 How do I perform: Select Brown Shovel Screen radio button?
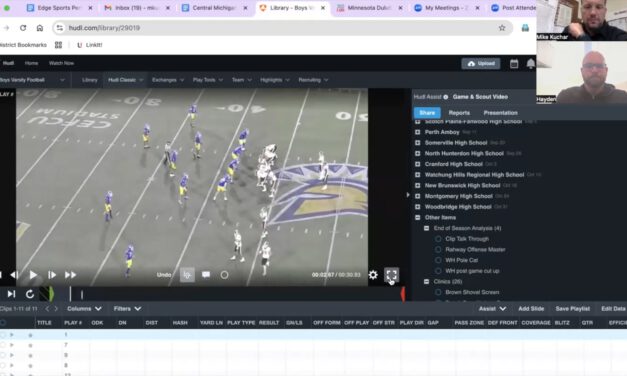tap(438, 292)
